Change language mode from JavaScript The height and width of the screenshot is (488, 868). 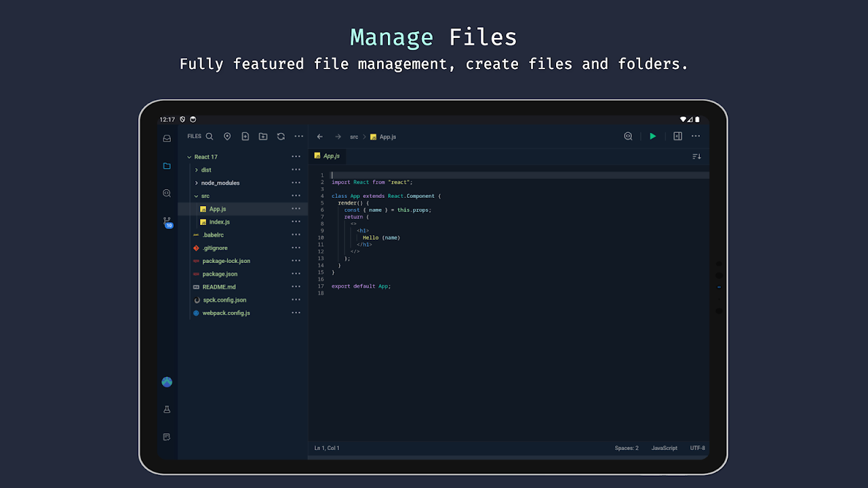click(x=665, y=448)
